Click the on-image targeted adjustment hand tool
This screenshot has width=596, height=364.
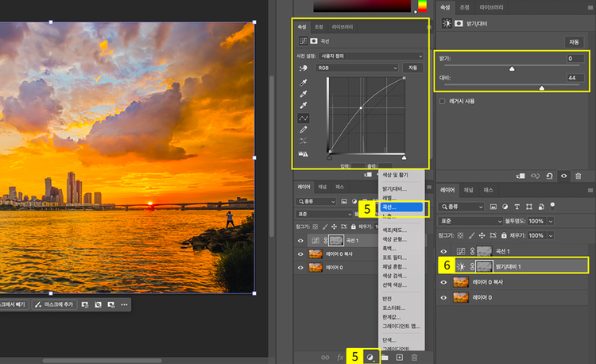pyautogui.click(x=303, y=68)
